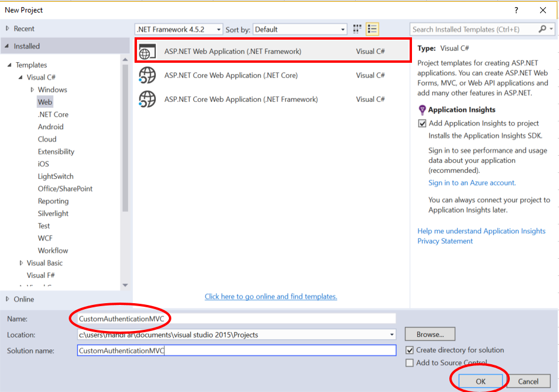Viewport: 559px width, 392px height.
Task: Select the Cloud category
Action: (x=47, y=139)
